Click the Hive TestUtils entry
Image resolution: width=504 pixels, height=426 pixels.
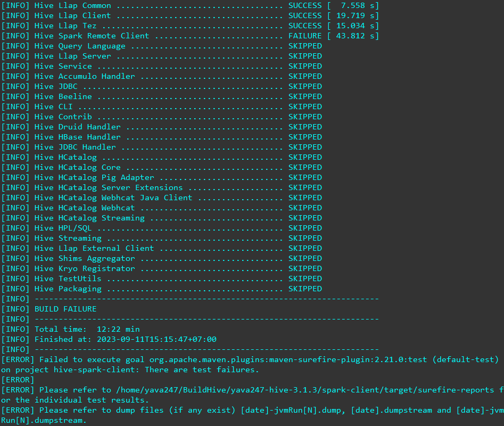coord(68,278)
